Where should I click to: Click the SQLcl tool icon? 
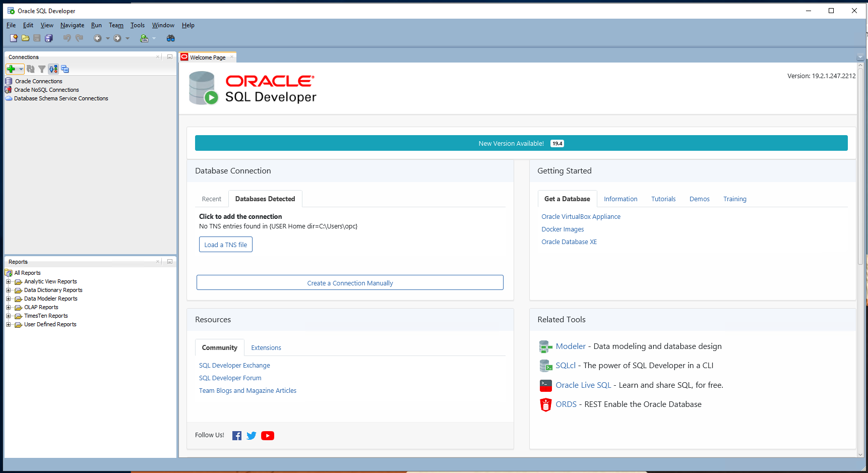[546, 366]
